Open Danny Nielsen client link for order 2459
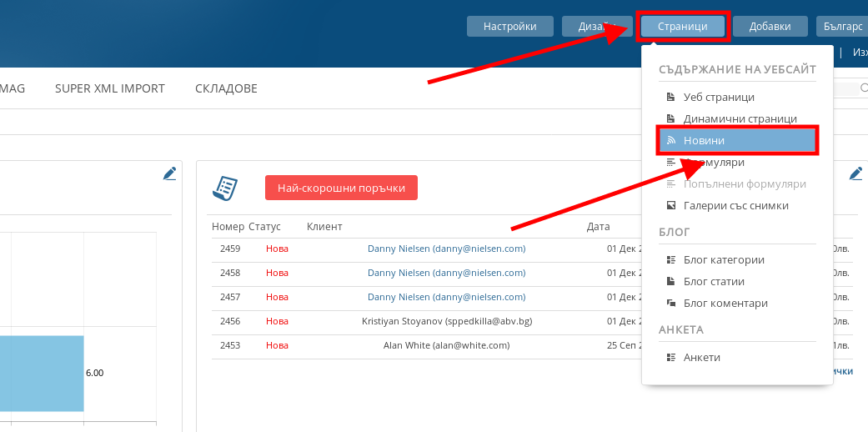This screenshot has height=432, width=868. (446, 249)
